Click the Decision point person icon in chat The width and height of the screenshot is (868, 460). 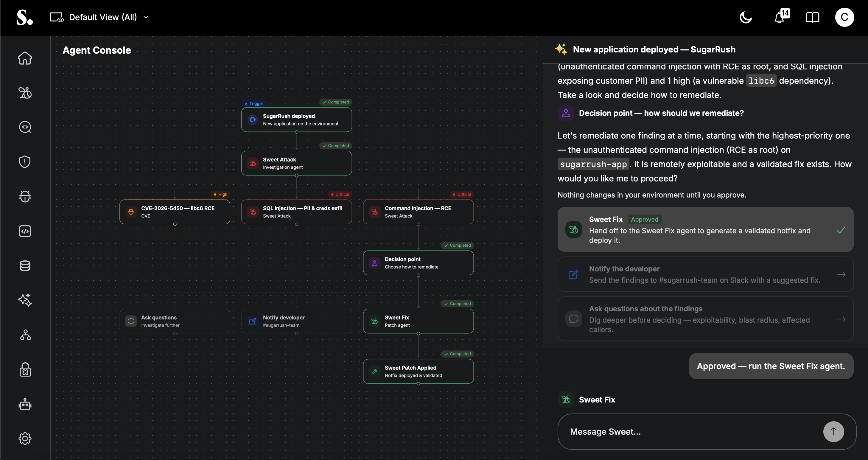tap(566, 113)
